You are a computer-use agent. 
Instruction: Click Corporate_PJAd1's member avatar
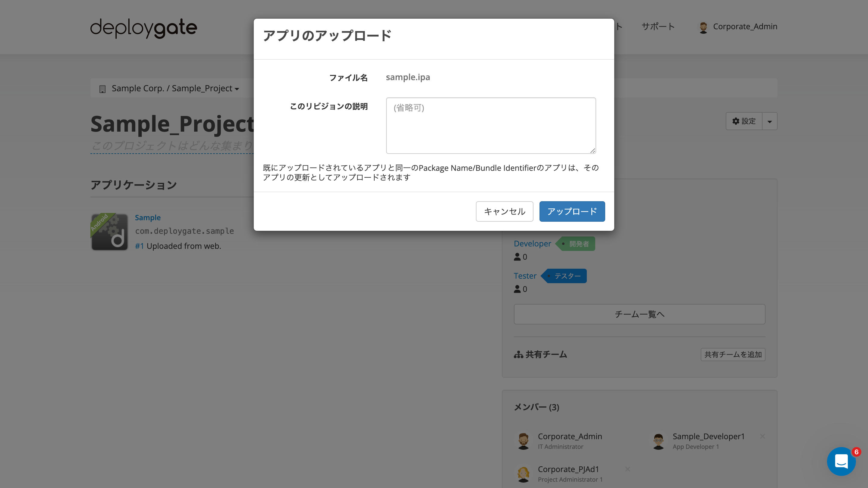(523, 474)
